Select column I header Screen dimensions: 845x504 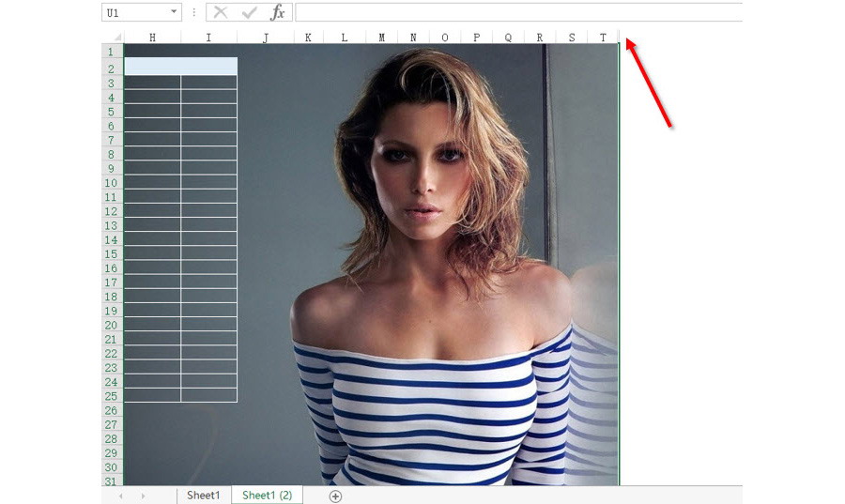(x=209, y=38)
